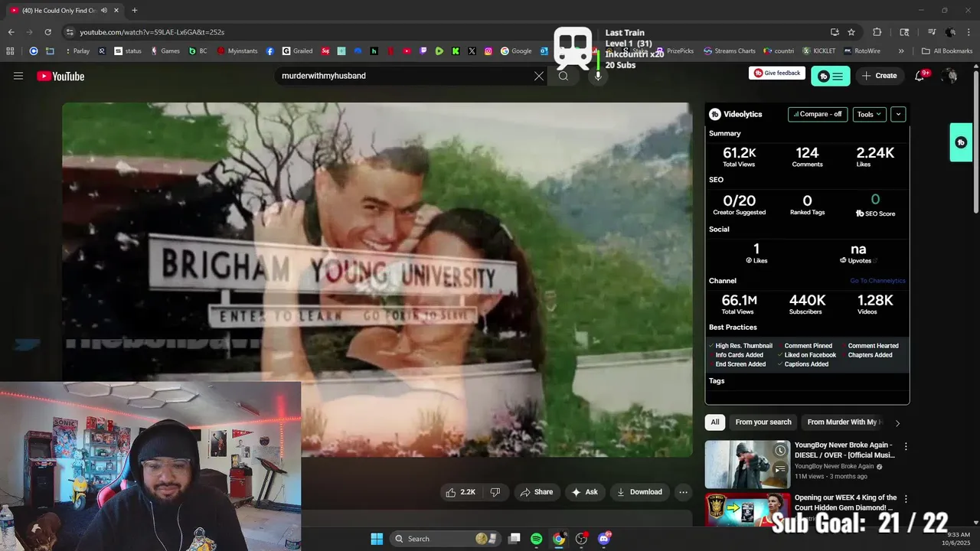Open the Games bookmark

[165, 51]
